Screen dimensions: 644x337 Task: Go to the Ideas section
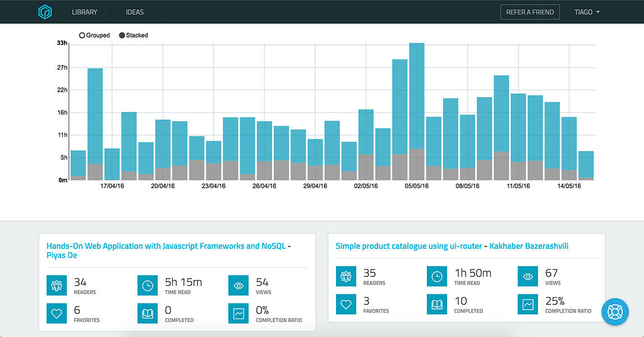pyautogui.click(x=135, y=12)
